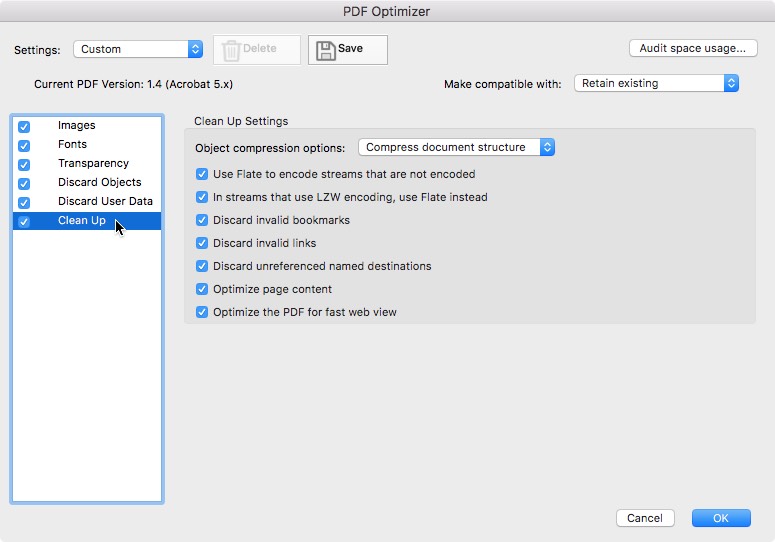Image resolution: width=775 pixels, height=542 pixels.
Task: Select the Transparency panel entry
Action: pyautogui.click(x=93, y=164)
